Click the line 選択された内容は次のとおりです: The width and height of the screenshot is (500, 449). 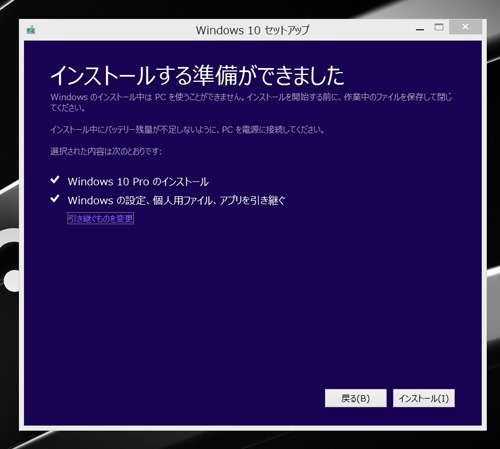(106, 151)
